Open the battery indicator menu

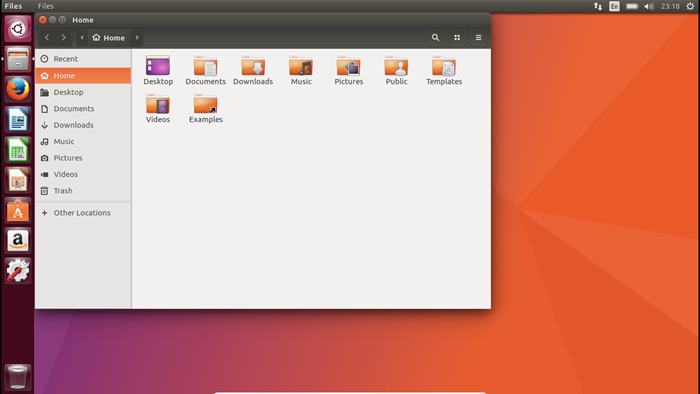point(632,6)
